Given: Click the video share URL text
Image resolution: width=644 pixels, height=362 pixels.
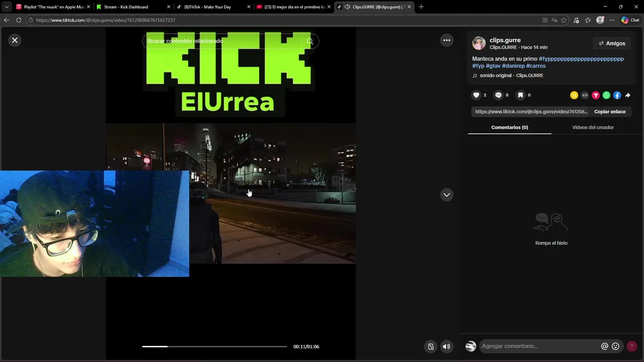Looking at the screenshot, I should coord(531,112).
